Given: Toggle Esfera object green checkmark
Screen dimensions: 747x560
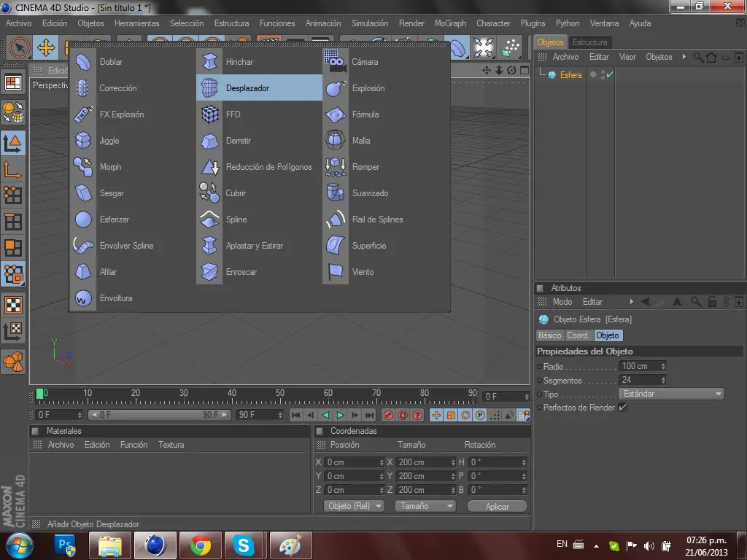Looking at the screenshot, I should point(610,74).
